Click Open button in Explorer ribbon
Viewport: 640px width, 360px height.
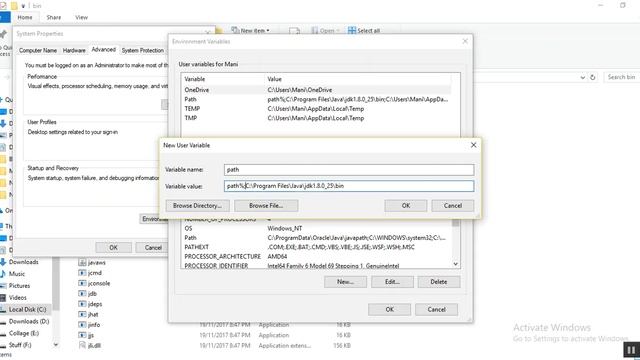tap(325, 31)
